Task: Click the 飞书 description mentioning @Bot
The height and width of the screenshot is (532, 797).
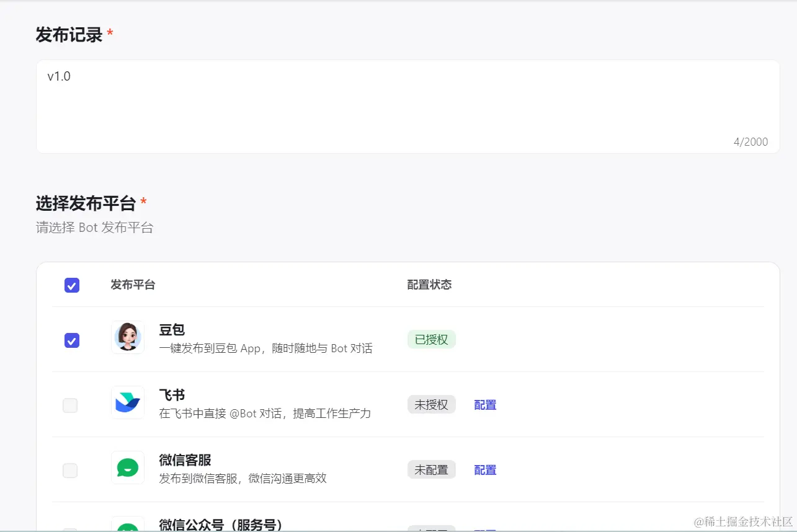Action: click(265, 414)
